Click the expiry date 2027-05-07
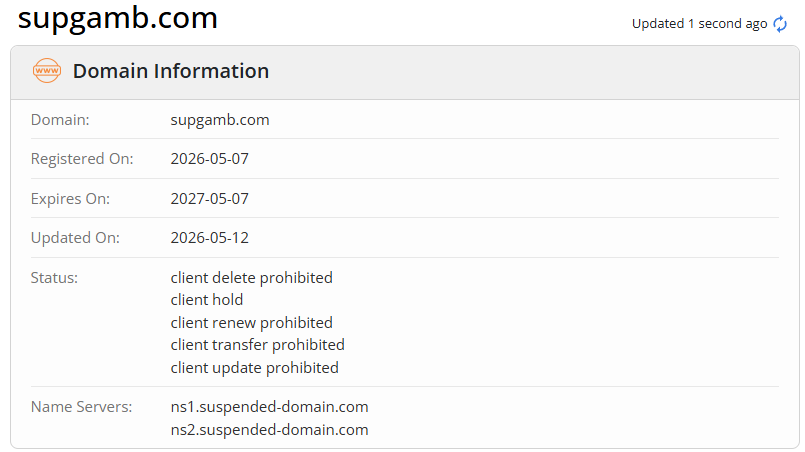The width and height of the screenshot is (805, 452). pos(209,199)
